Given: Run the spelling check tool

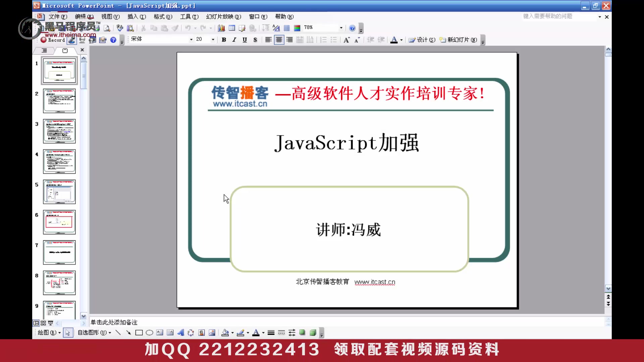Looking at the screenshot, I should (120, 28).
